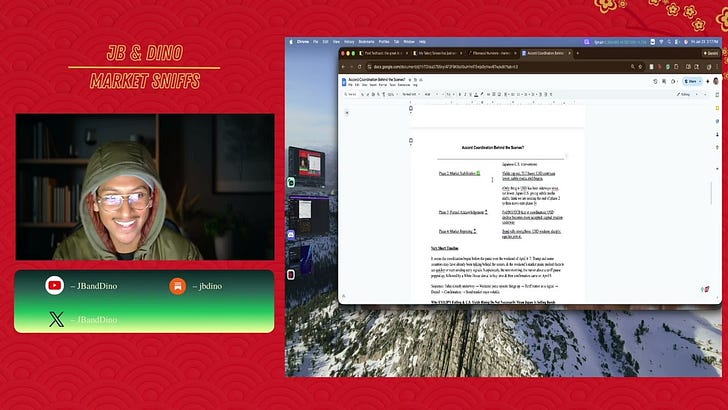The width and height of the screenshot is (728, 410).
Task: Click the YouTube icon on the overlay
Action: [x=54, y=285]
